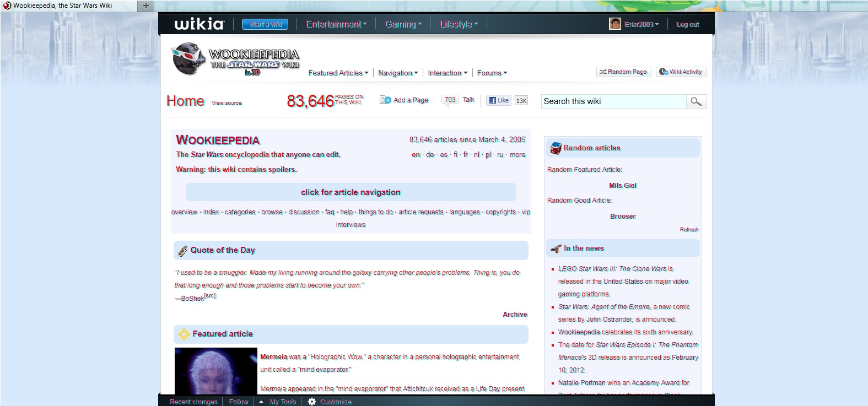Open the Quote of the Day Archive link
Screen dimensions: 868x406
515,315
